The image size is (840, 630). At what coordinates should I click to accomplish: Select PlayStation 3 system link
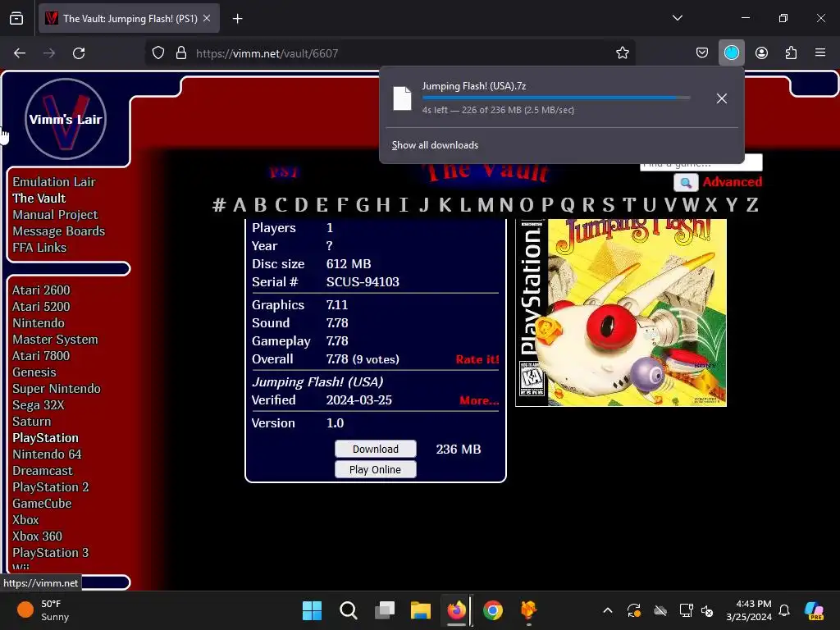click(x=50, y=553)
